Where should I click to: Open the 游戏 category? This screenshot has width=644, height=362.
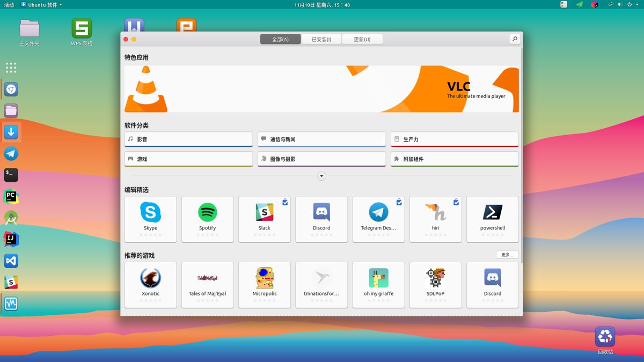(188, 159)
